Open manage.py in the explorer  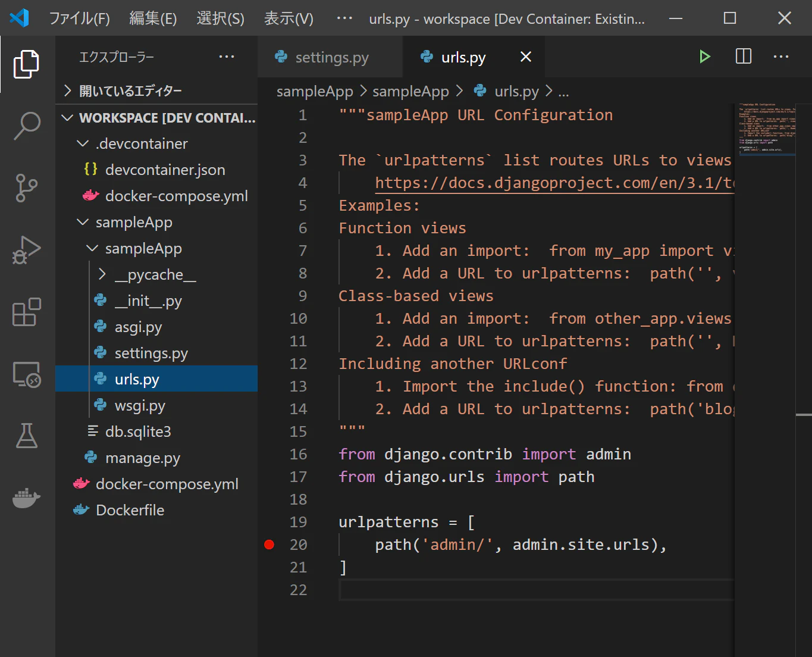[156, 458]
